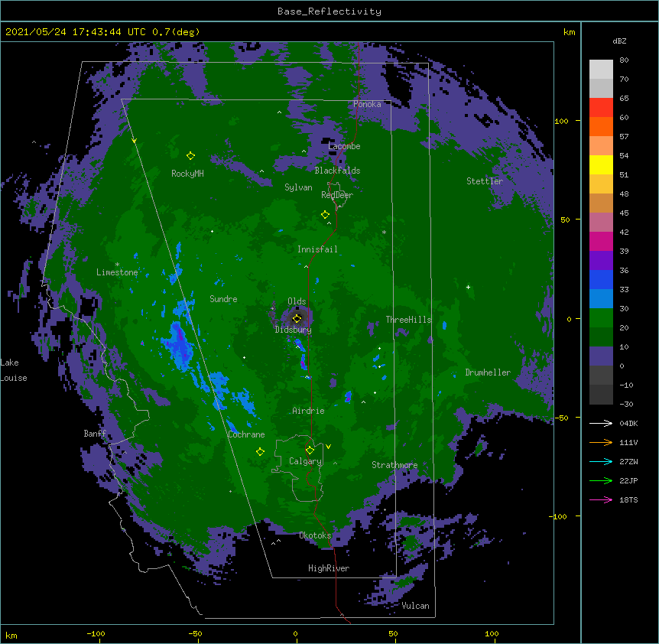Image resolution: width=659 pixels, height=644 pixels.
Task: Click the Lake Louise label
Action: click(x=14, y=370)
